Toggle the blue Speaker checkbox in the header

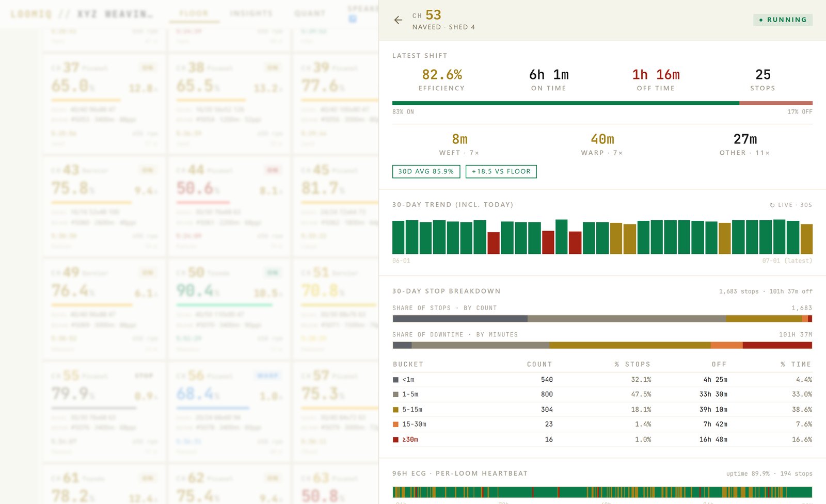[x=353, y=19]
